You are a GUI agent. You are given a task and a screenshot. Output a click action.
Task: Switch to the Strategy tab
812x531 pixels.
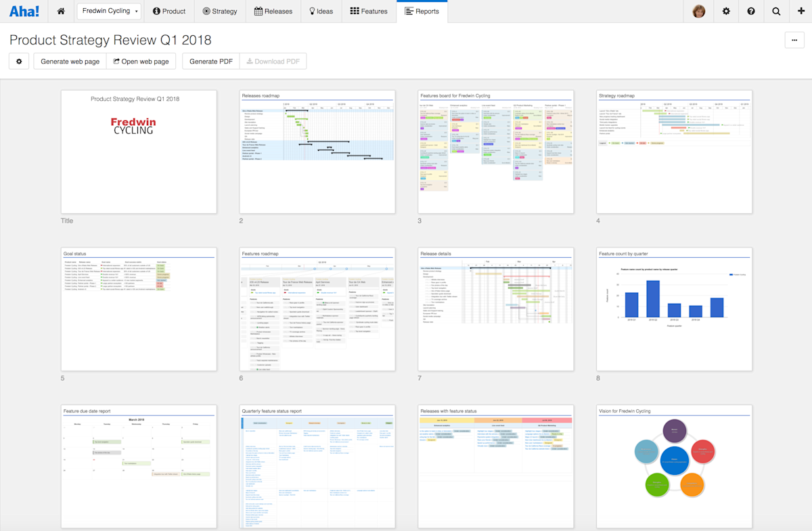[219, 11]
